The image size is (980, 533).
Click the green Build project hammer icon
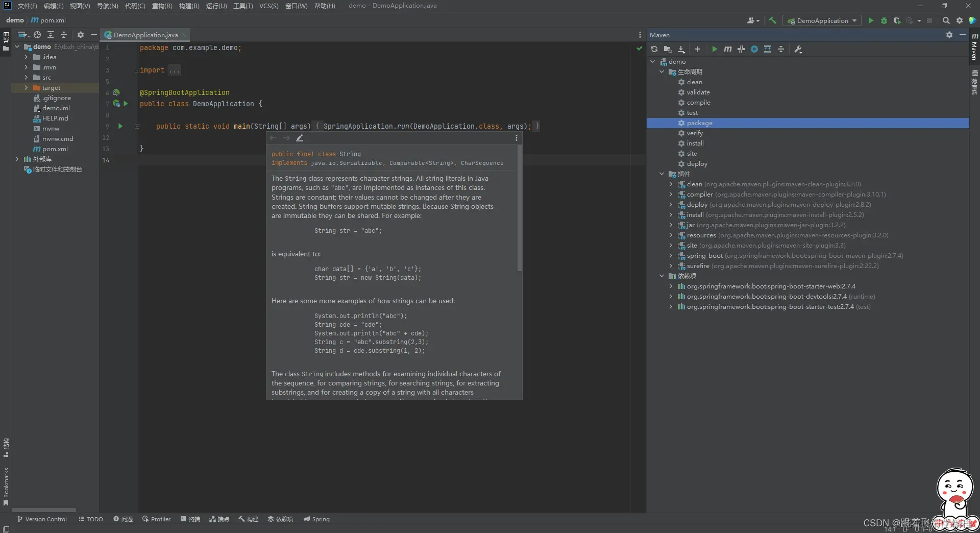tap(773, 20)
